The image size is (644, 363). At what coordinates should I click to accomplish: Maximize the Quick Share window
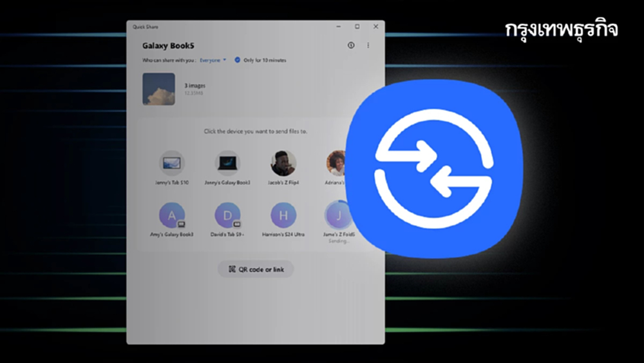tap(357, 26)
